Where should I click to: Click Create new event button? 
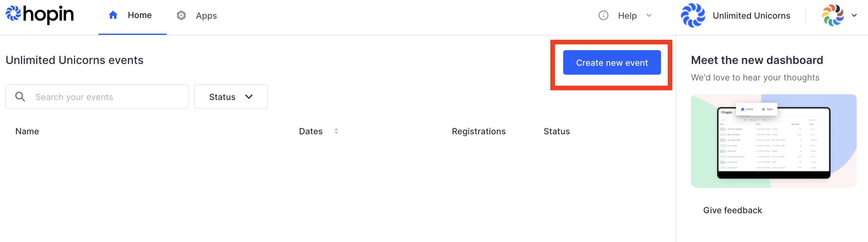(611, 62)
